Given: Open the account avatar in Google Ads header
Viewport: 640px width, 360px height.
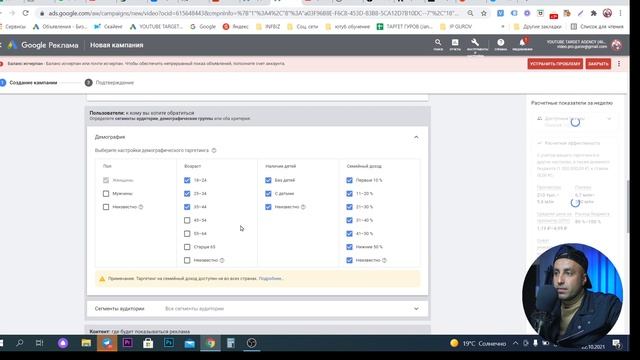Looking at the screenshot, I should pos(616,45).
